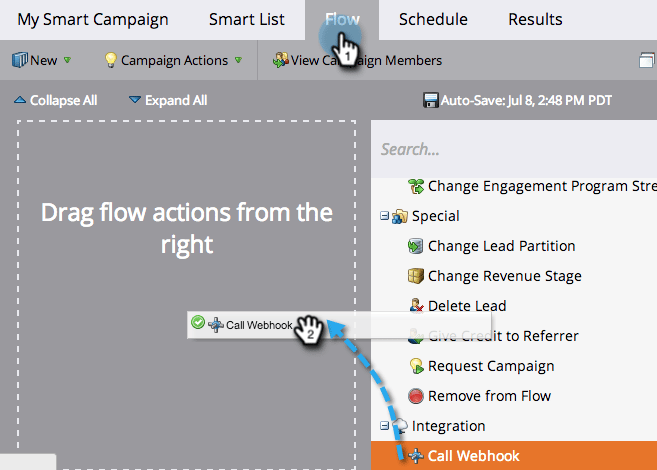Click the Request Campaign lightbulb icon
Image resolution: width=657 pixels, height=470 pixels.
point(416,366)
